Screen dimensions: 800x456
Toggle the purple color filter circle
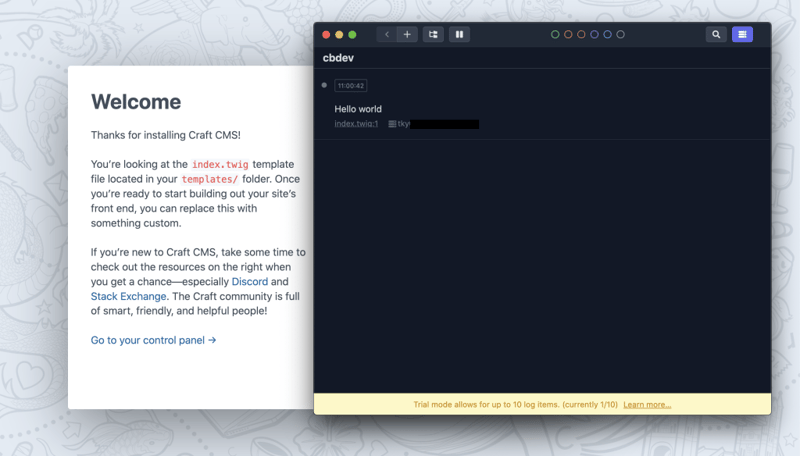594,34
